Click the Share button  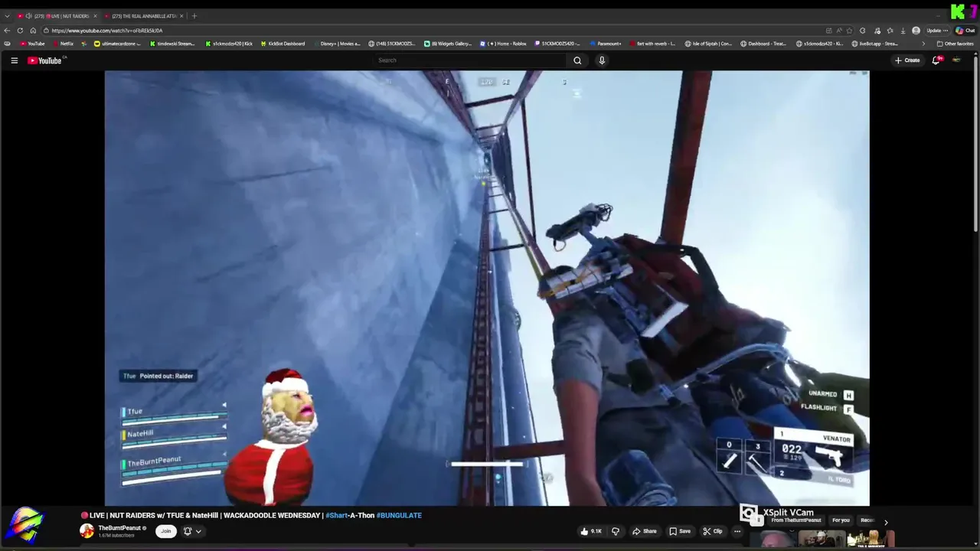(x=644, y=531)
